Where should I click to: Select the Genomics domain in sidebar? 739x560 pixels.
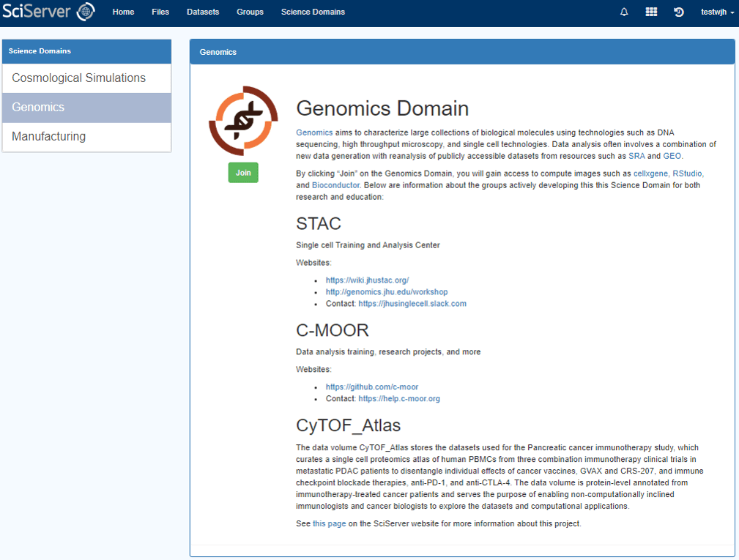86,108
